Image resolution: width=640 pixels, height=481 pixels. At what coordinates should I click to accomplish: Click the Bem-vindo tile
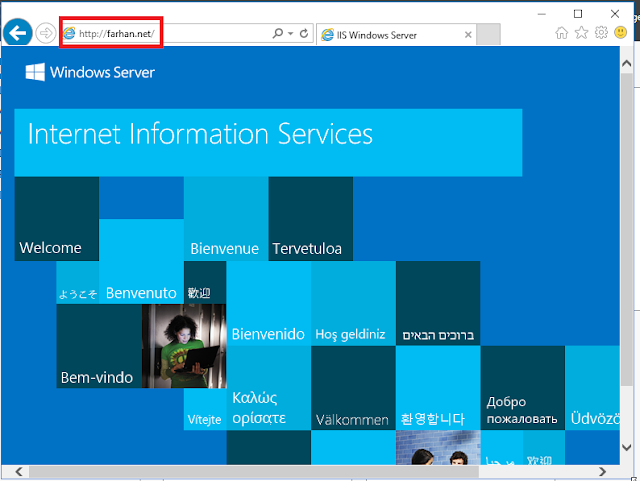tap(99, 346)
